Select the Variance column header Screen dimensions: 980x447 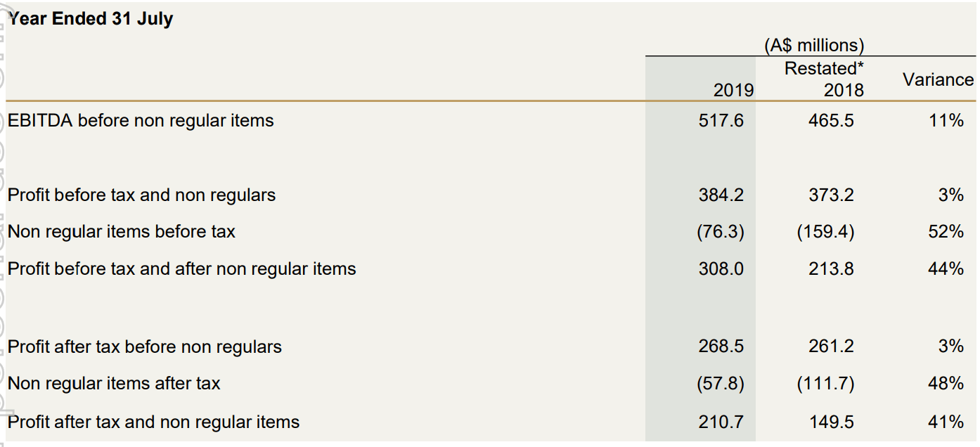[x=938, y=79]
